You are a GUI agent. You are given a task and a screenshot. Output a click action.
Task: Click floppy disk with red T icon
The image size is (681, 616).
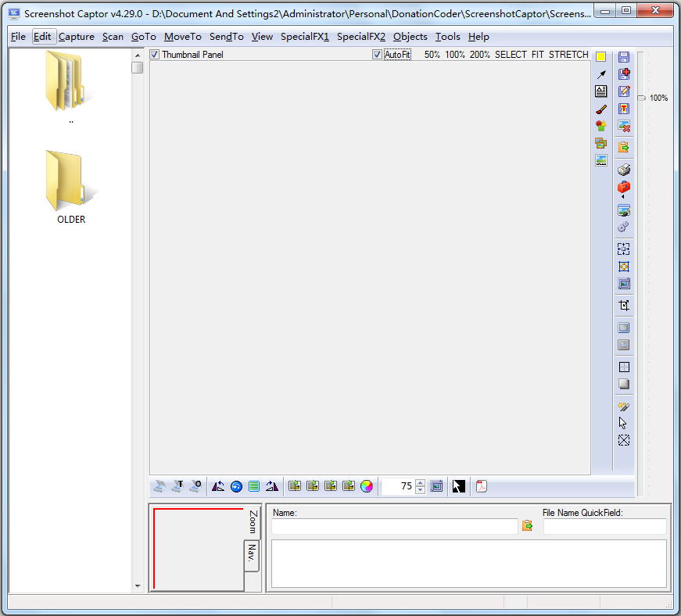(x=624, y=109)
